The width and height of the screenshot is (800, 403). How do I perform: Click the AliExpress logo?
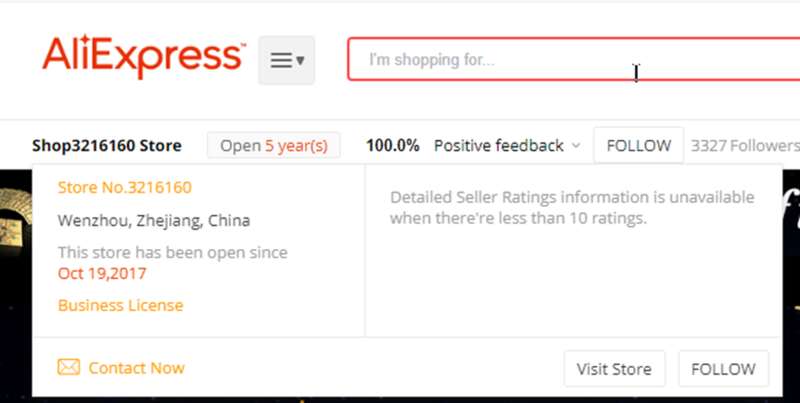click(x=144, y=57)
